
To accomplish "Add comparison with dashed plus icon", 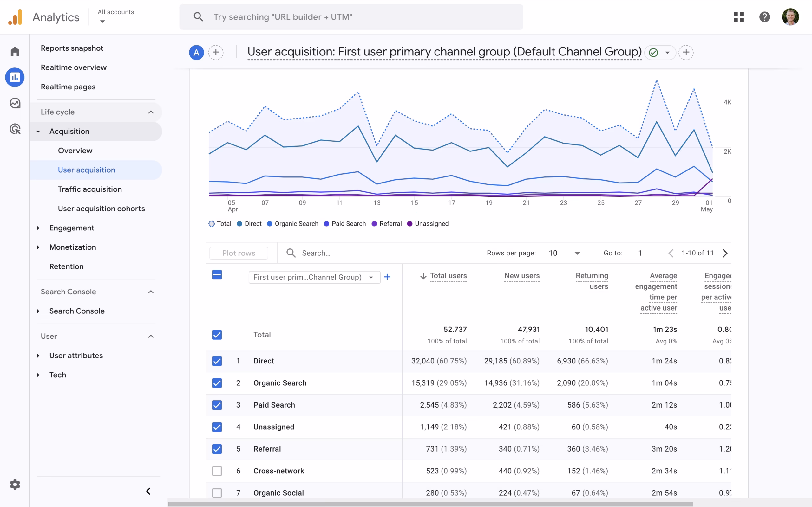I will (x=216, y=52).
